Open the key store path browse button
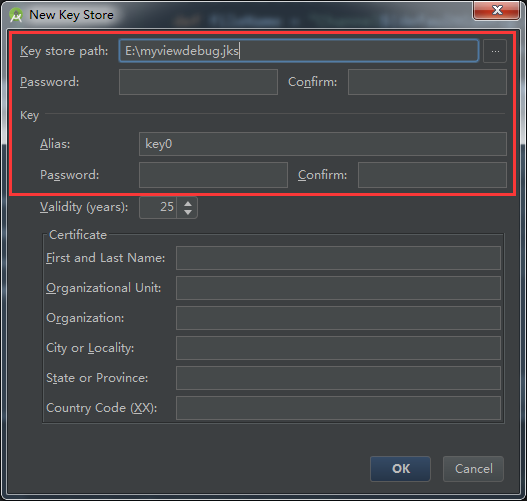527x501 pixels. pos(495,51)
